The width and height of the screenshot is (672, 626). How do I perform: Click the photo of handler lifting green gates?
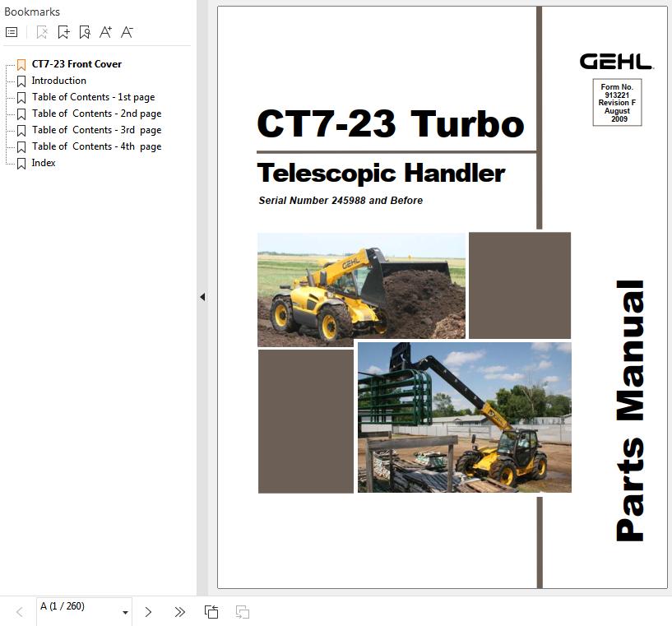point(465,417)
